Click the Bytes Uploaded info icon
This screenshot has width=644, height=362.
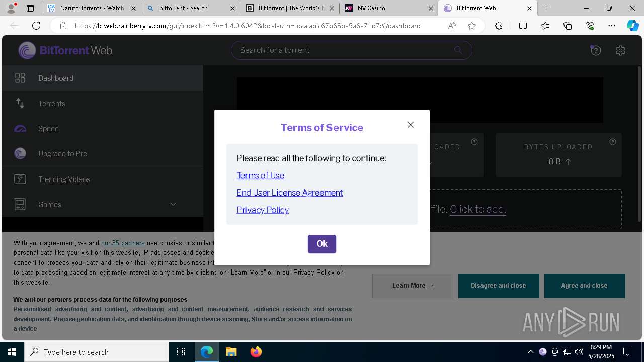coord(613,142)
